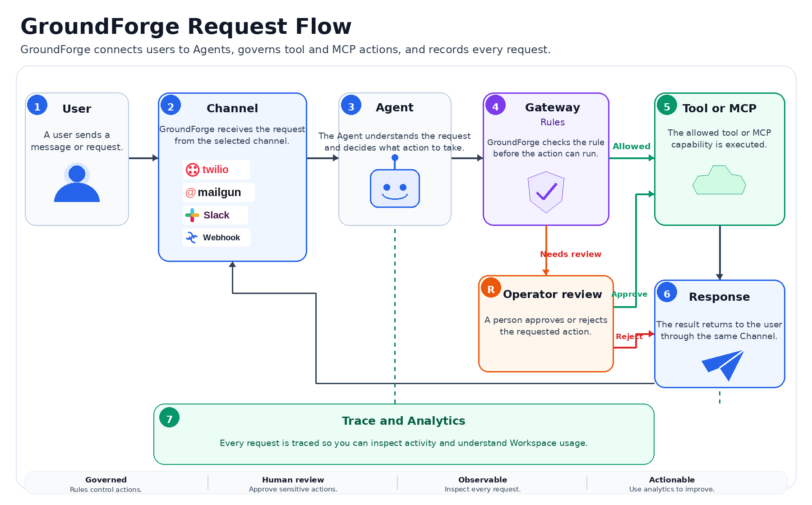Click "GroundForge checks the rule" description in Gateway
Image resolution: width=812 pixels, height=505 pixels.
point(546,148)
